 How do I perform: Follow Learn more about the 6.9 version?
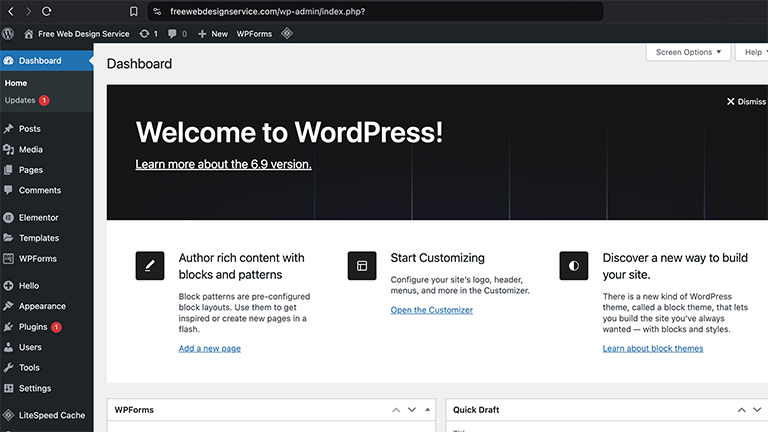click(223, 164)
